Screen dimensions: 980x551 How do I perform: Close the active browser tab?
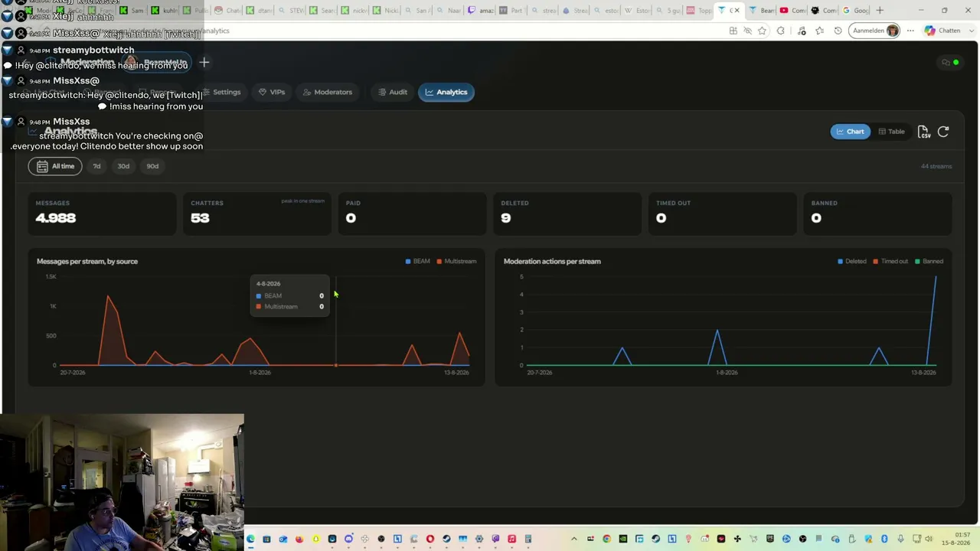pyautogui.click(x=737, y=11)
